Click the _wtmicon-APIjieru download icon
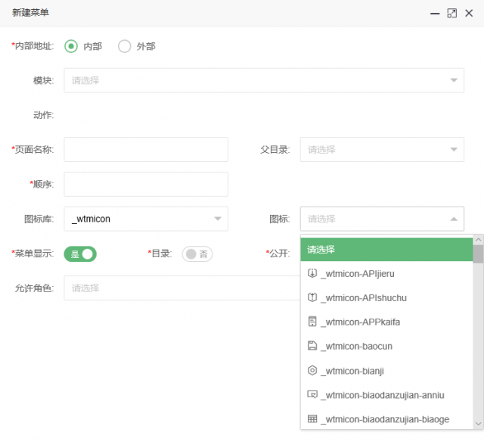The image size is (484, 448). 312,273
